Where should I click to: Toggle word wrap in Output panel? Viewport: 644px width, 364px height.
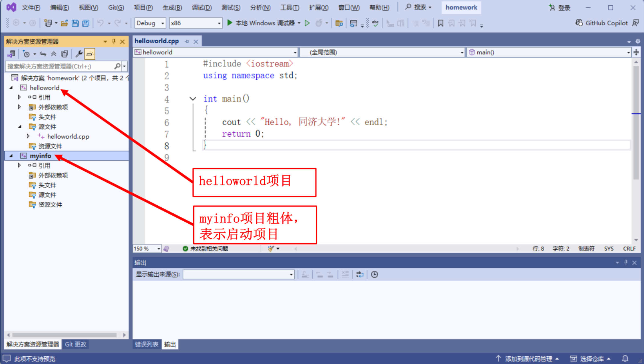360,274
